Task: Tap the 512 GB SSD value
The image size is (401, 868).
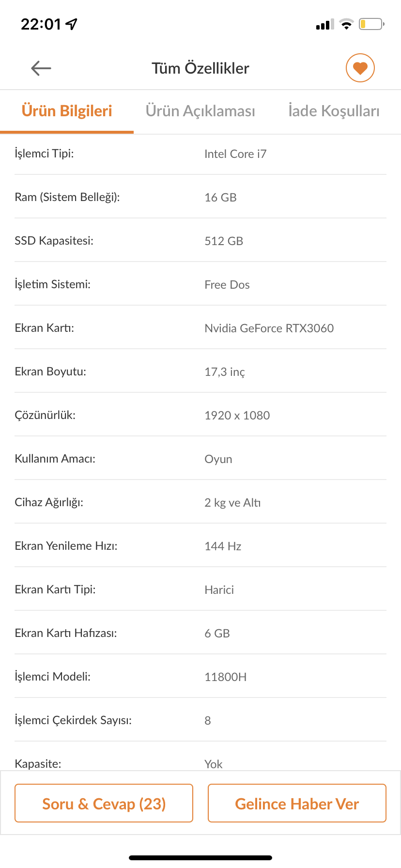Action: tap(224, 241)
